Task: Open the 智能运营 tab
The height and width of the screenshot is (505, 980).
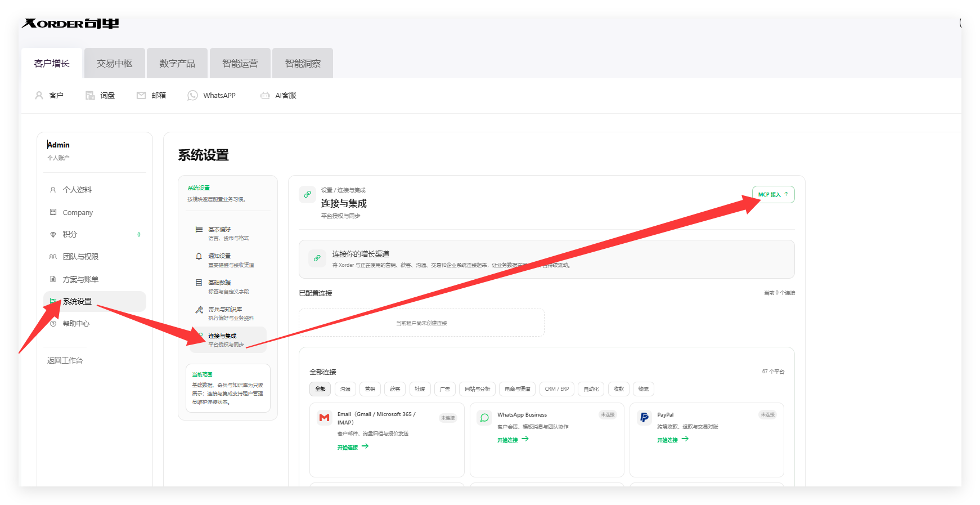Action: [240, 63]
